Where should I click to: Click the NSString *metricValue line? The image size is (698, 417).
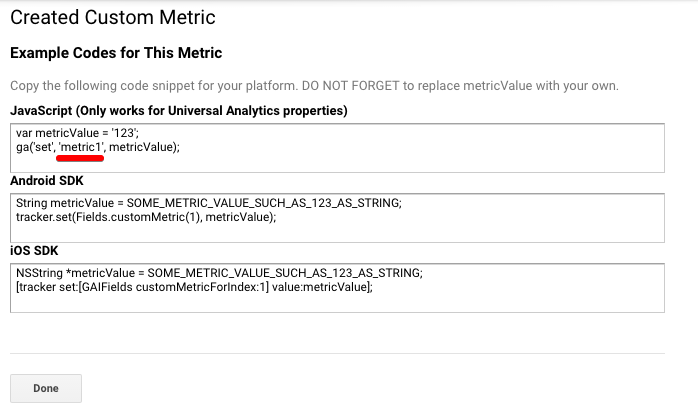[219, 273]
